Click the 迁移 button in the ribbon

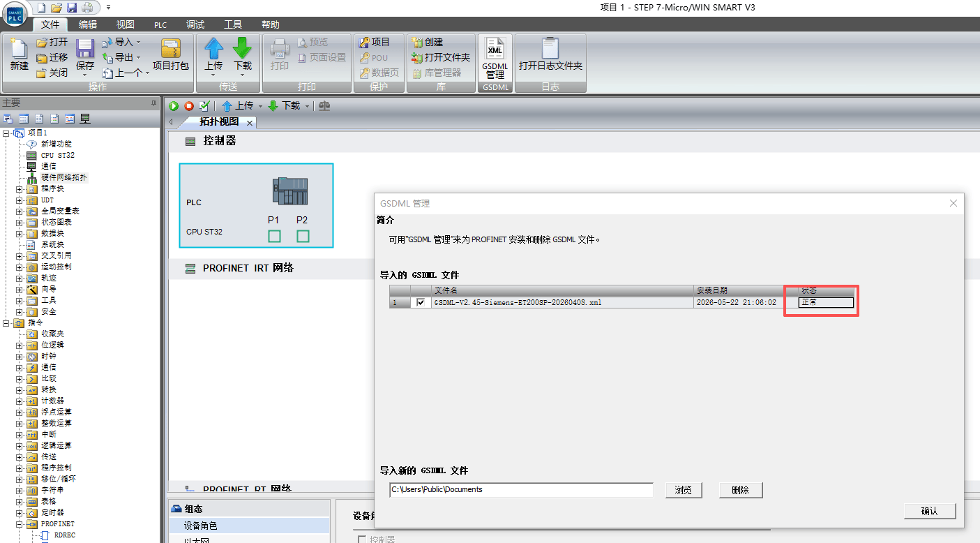[52, 57]
